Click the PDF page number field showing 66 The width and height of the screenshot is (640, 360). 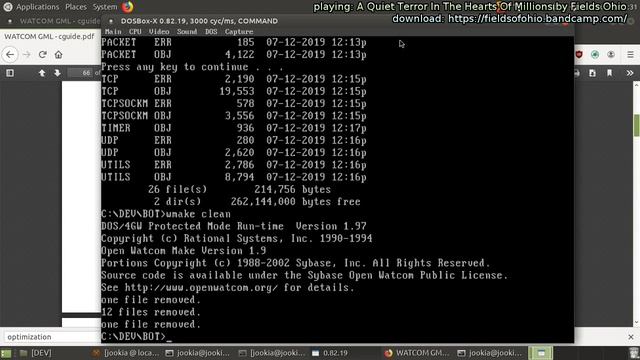80,73
